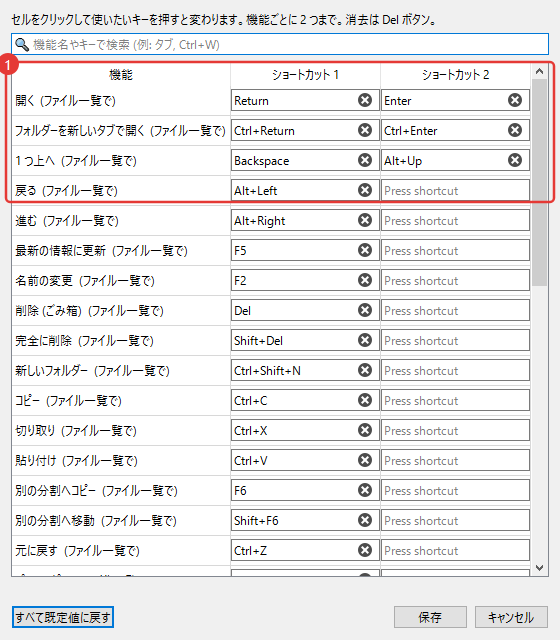Clear the F2 shortcut
This screenshot has height=640, width=560.
click(x=365, y=280)
